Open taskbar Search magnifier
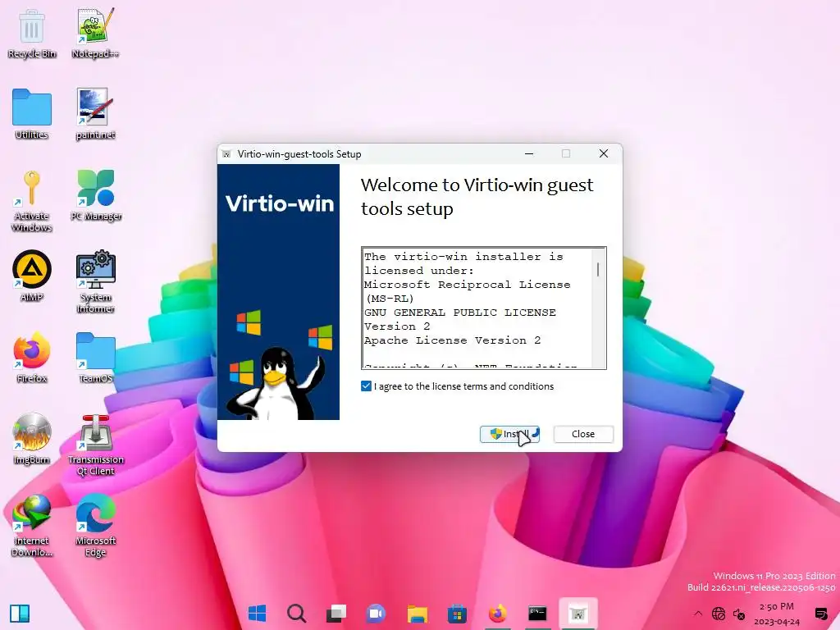The height and width of the screenshot is (630, 840). click(x=296, y=613)
